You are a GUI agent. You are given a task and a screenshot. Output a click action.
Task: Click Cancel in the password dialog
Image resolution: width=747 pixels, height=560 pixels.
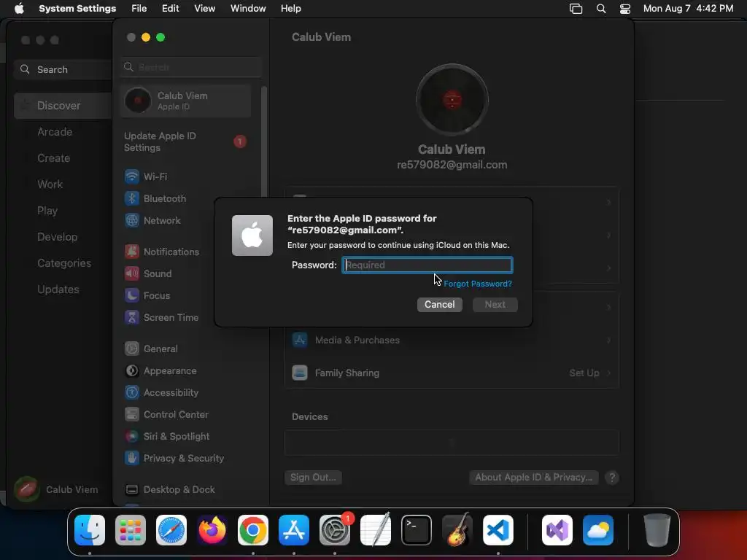[x=440, y=304]
